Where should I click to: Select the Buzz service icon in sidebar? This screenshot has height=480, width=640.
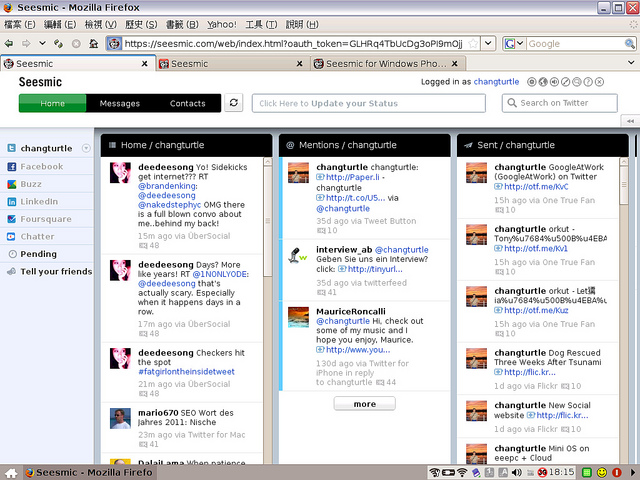point(12,184)
